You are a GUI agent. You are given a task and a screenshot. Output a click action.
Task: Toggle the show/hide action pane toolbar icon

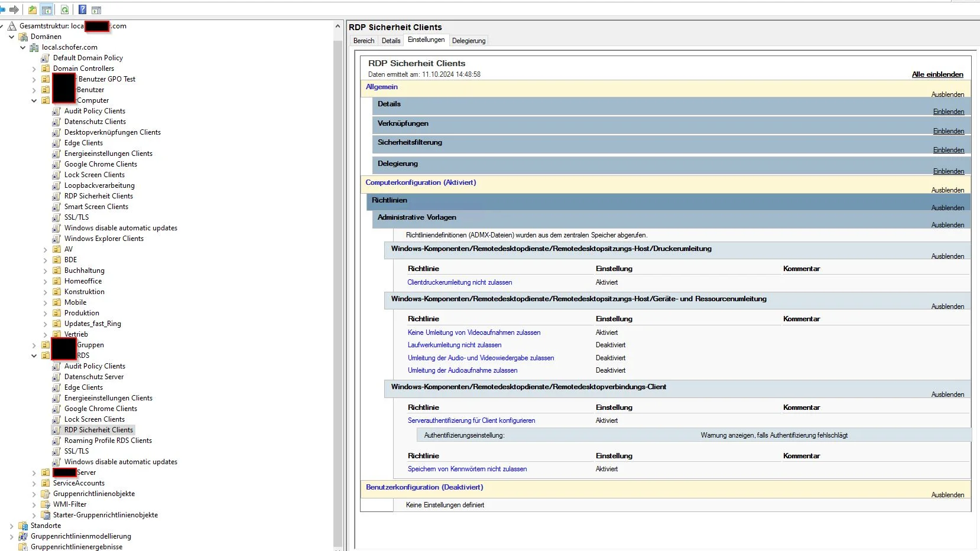pyautogui.click(x=96, y=9)
